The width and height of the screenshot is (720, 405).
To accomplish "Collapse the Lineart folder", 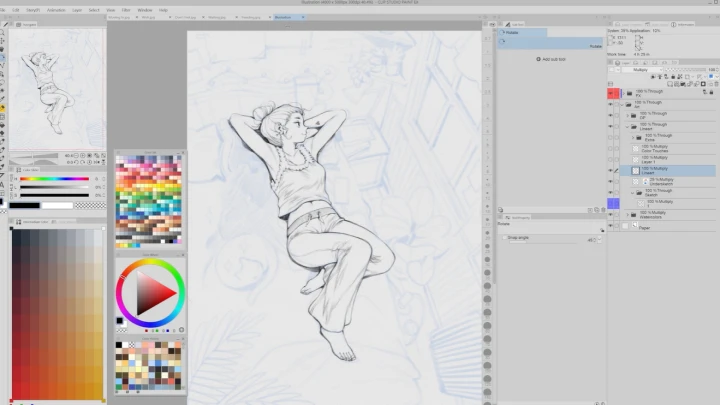I will click(628, 126).
